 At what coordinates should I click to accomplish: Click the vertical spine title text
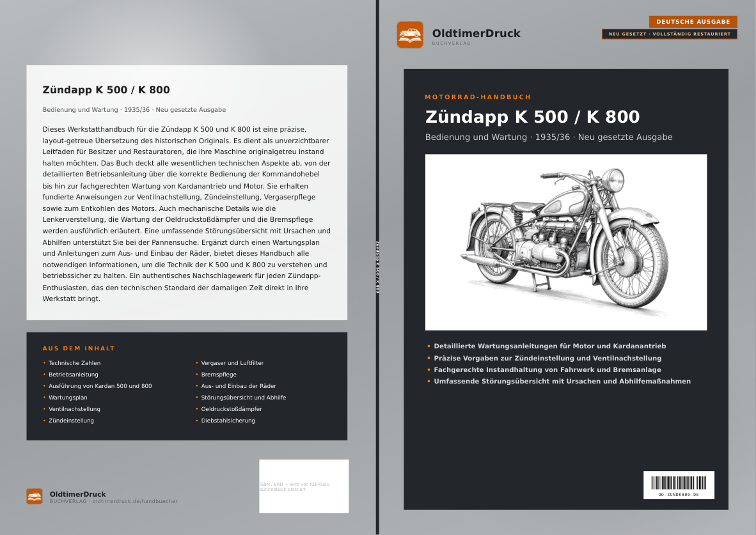click(x=377, y=267)
